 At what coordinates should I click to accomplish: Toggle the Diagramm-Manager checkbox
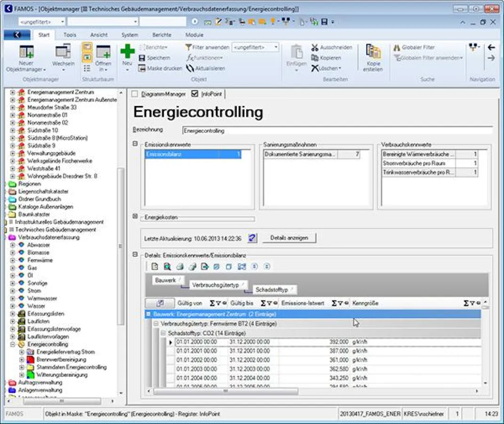(135, 94)
